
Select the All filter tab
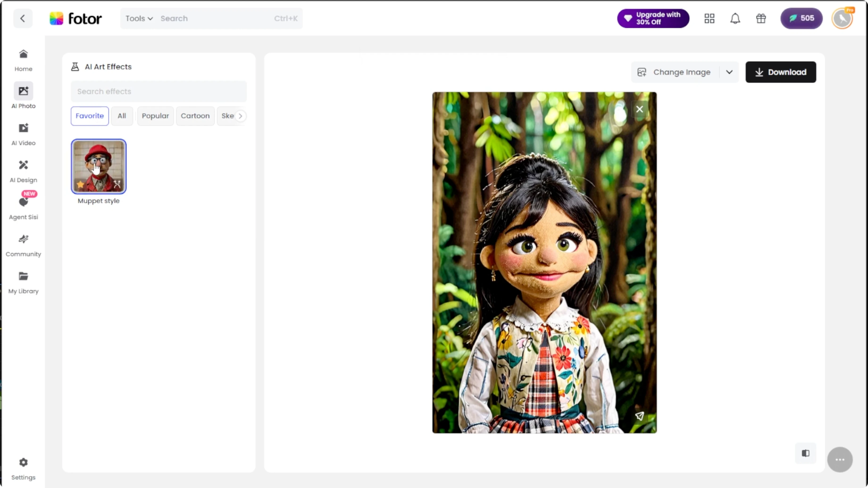(x=122, y=116)
